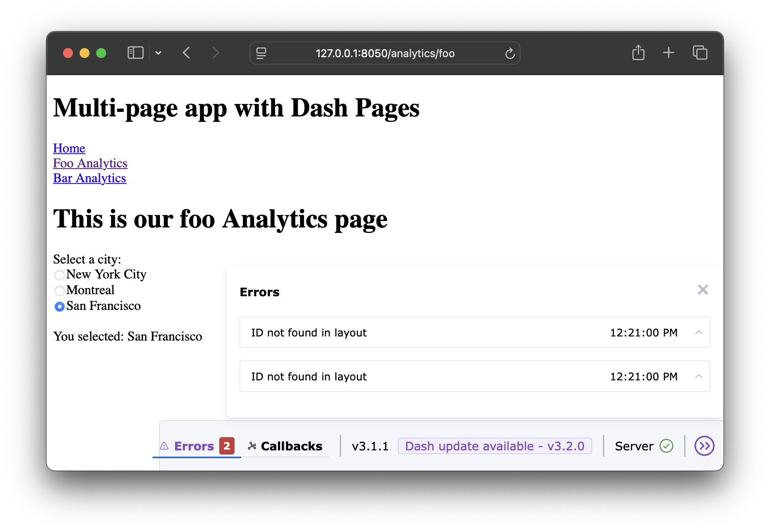
Task: Go back with the browser back arrow
Action: pyautogui.click(x=186, y=53)
